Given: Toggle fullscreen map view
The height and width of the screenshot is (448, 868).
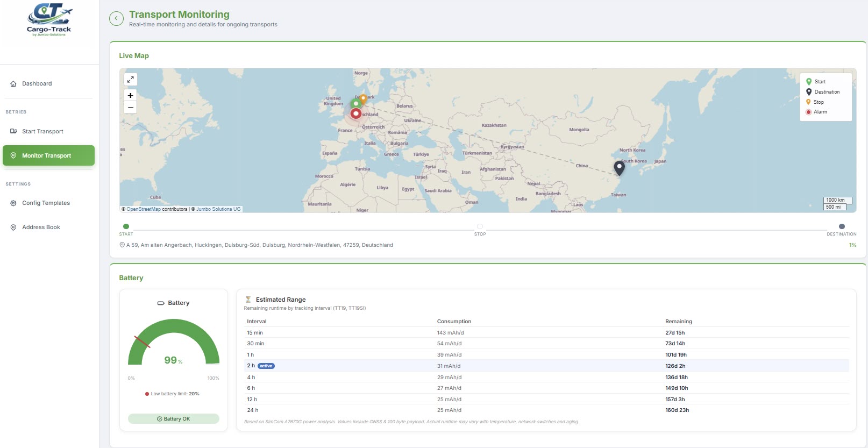Looking at the screenshot, I should pos(130,80).
